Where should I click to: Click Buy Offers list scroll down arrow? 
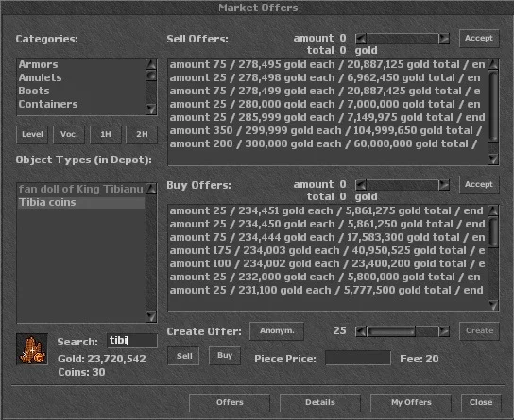(493, 306)
